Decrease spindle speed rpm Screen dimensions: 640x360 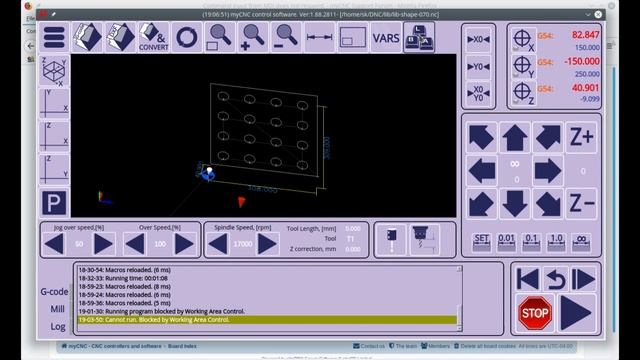(x=218, y=244)
